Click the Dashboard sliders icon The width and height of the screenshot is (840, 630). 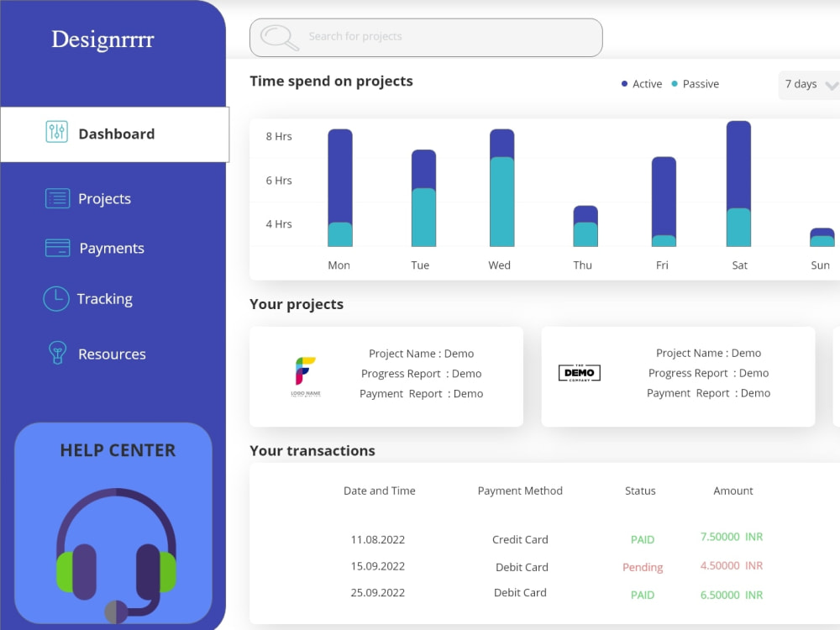click(x=57, y=132)
